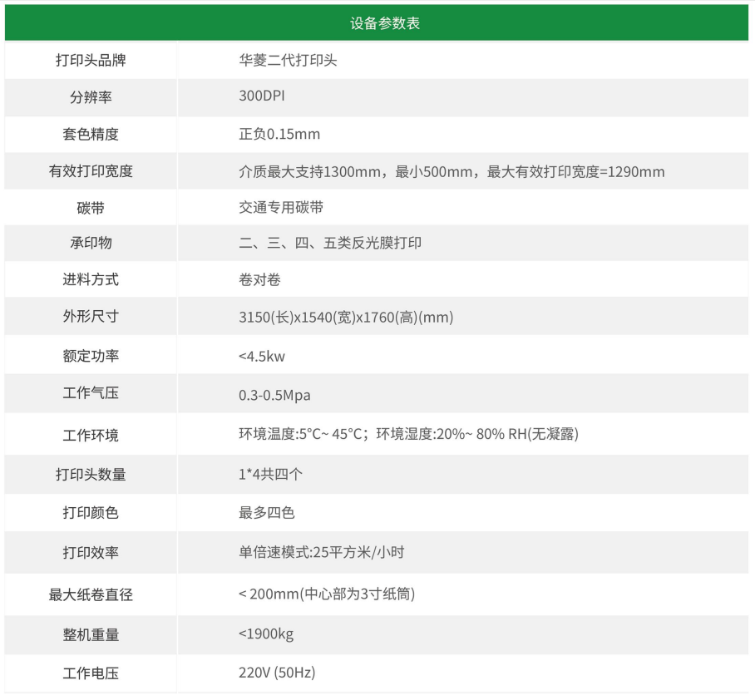This screenshot has width=755, height=700.
Task: Select the 卷对卷 feed method value
Action: pyautogui.click(x=259, y=279)
